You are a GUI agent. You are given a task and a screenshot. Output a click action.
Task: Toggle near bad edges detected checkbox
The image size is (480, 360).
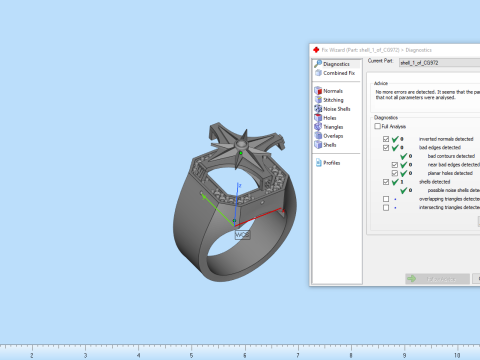(395, 165)
